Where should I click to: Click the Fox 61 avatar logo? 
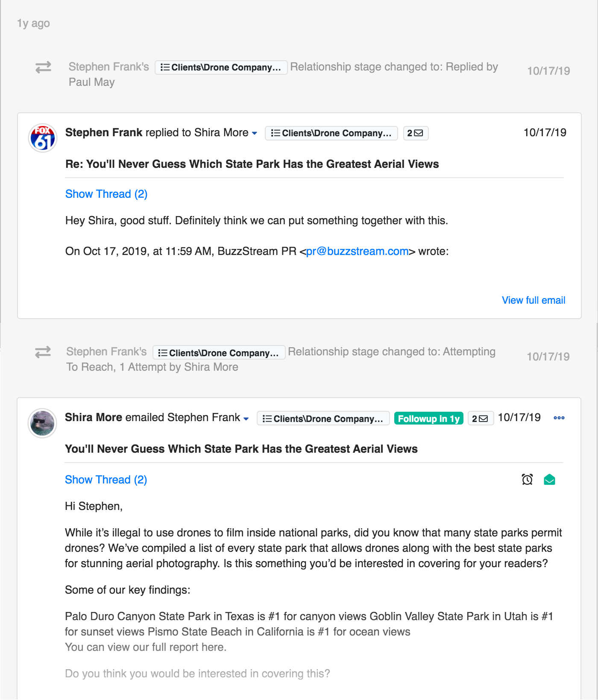42,138
